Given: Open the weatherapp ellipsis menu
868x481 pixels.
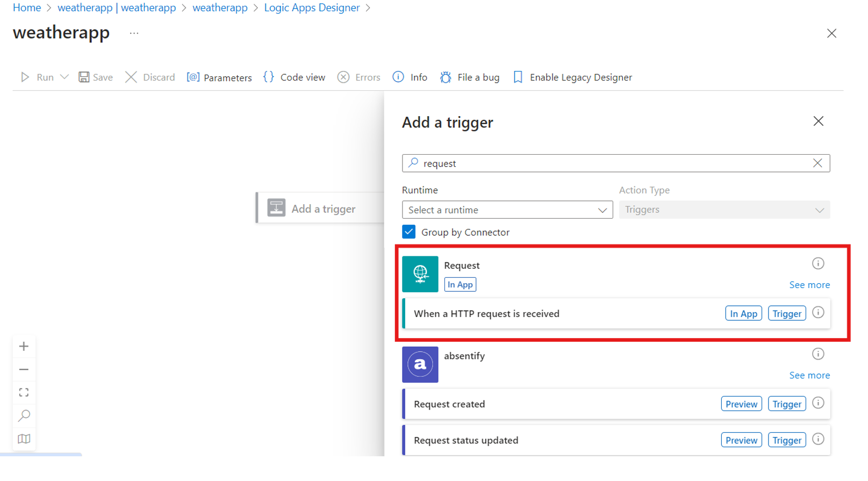Looking at the screenshot, I should 134,33.
